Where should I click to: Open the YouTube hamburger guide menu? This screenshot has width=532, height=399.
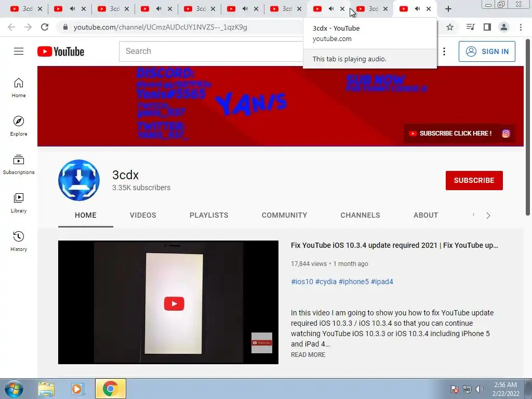point(19,51)
